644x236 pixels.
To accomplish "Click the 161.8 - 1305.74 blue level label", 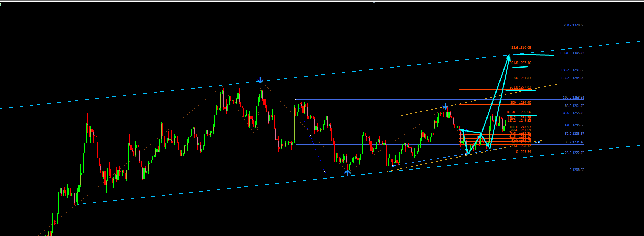I will pyautogui.click(x=572, y=53).
